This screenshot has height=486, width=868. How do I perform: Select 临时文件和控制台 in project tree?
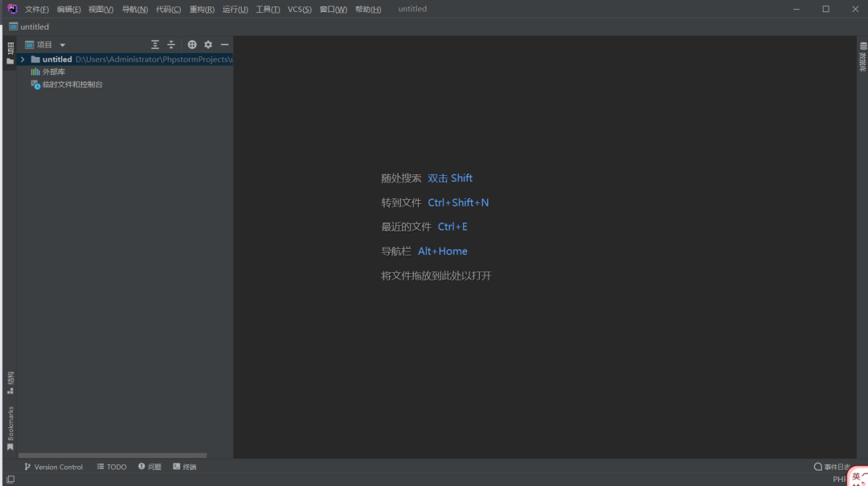pyautogui.click(x=72, y=84)
